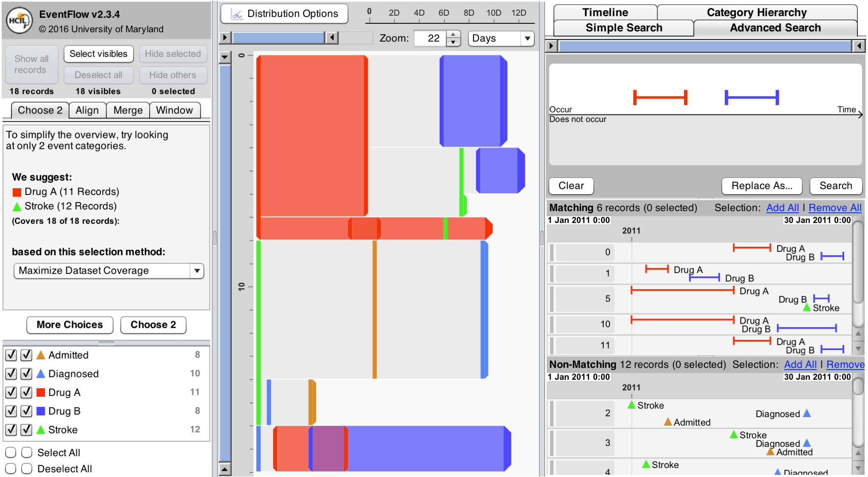868x477 pixels.
Task: Increase zoom with stepper up arrow
Action: pyautogui.click(x=454, y=34)
